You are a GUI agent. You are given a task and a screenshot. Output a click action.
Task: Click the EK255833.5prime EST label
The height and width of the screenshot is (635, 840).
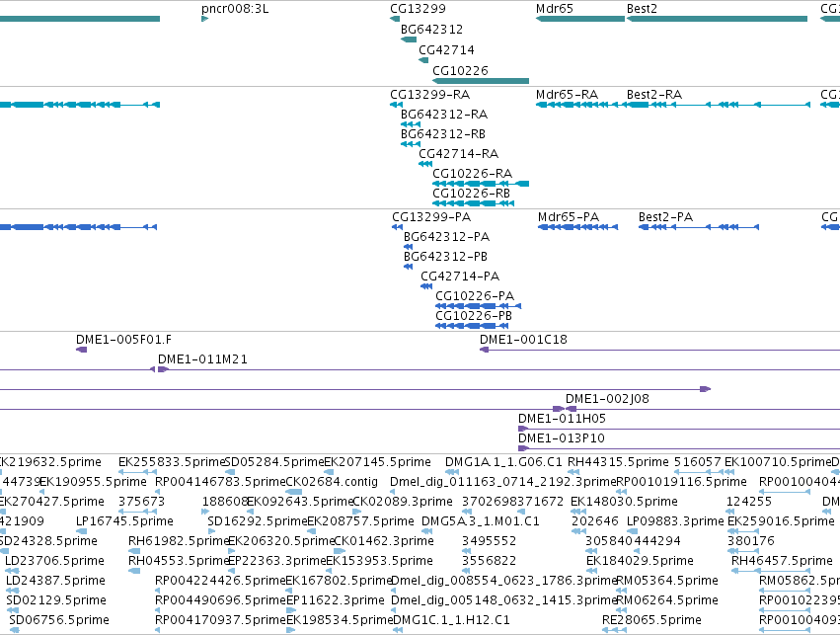[172, 462]
